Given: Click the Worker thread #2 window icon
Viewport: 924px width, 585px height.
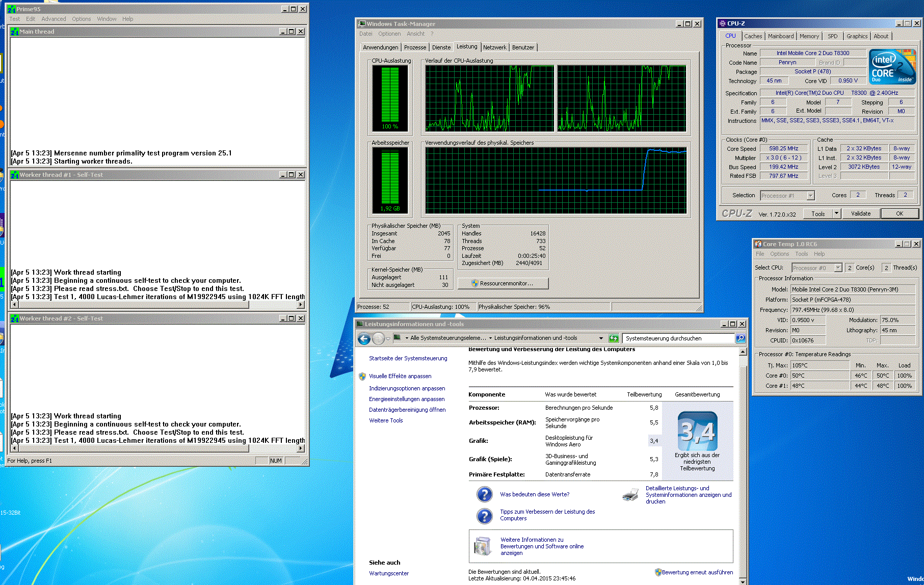Looking at the screenshot, I should click(15, 318).
